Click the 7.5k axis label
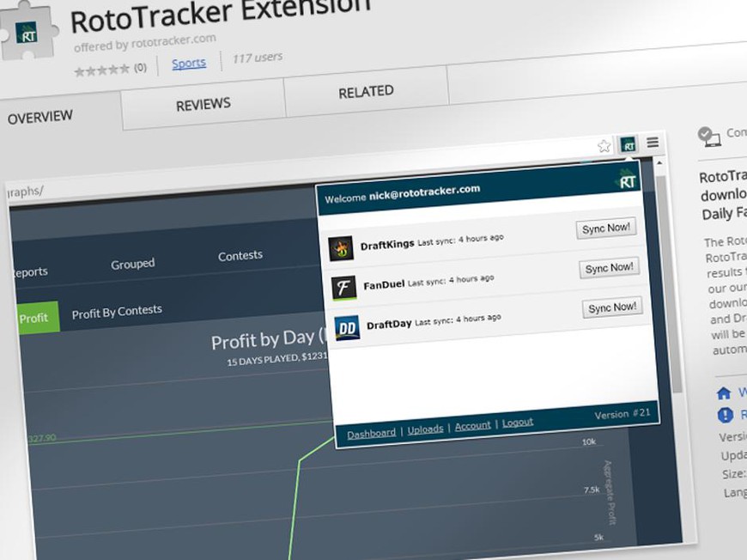 click(x=592, y=490)
